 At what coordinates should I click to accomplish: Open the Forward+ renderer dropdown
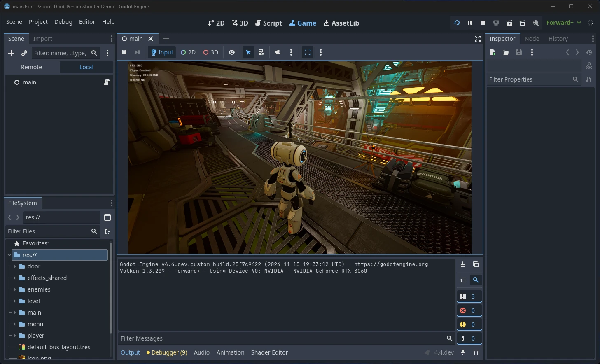563,23
